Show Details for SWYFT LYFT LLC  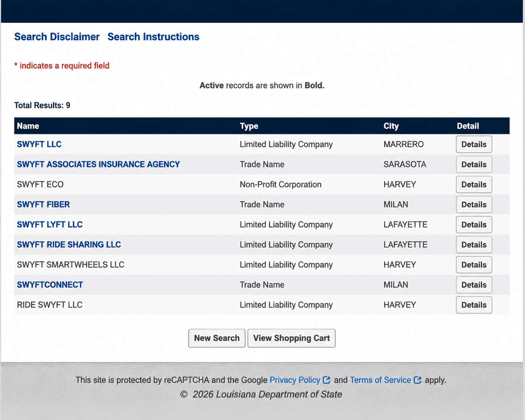(x=474, y=225)
